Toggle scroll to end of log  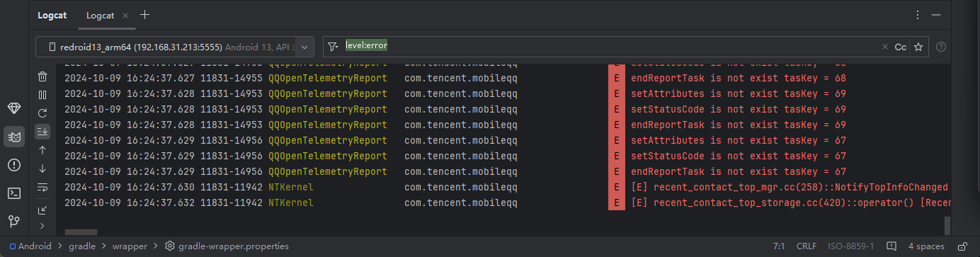click(42, 132)
